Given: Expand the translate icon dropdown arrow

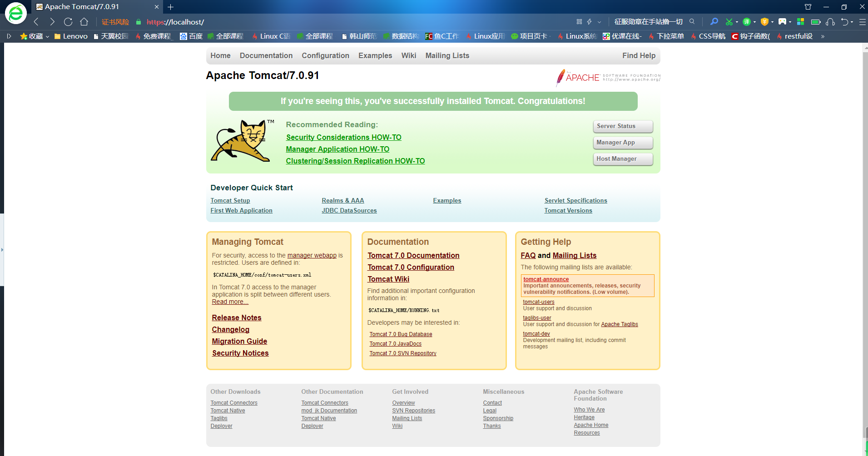Looking at the screenshot, I should (754, 22).
